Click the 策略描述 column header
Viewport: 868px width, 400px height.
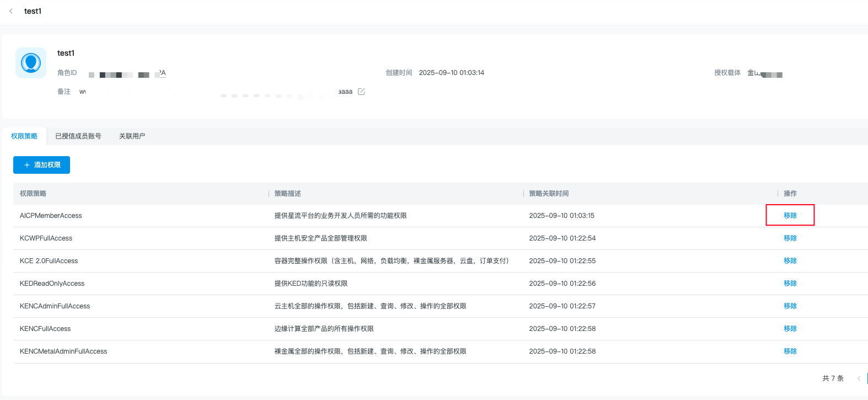288,194
